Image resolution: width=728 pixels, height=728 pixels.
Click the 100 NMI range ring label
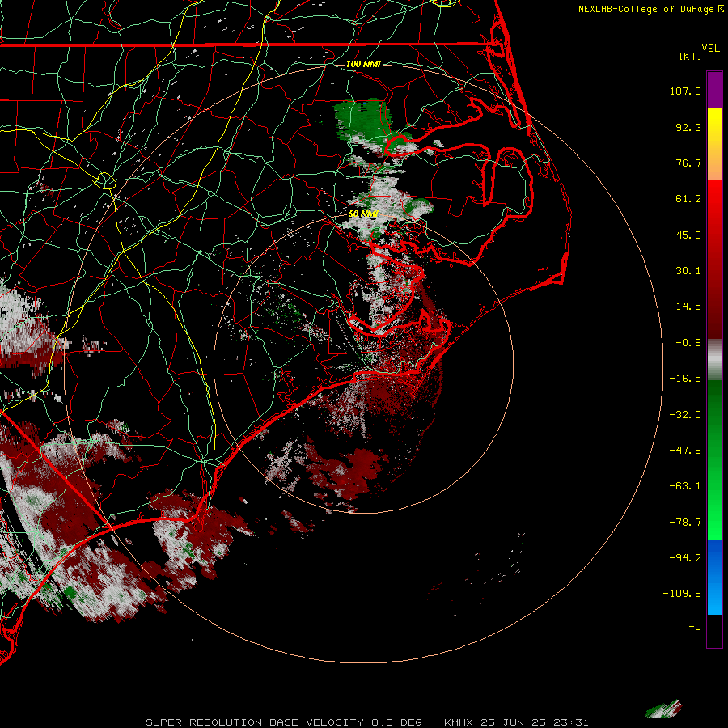tap(363, 64)
